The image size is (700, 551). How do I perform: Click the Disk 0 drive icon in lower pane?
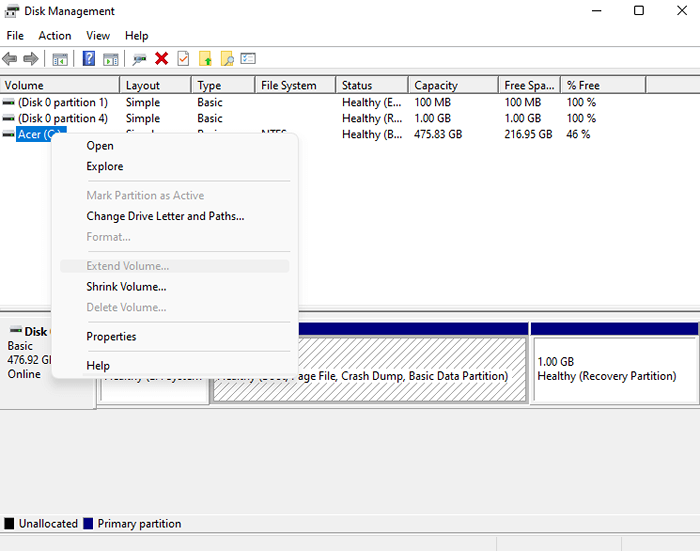(16, 330)
